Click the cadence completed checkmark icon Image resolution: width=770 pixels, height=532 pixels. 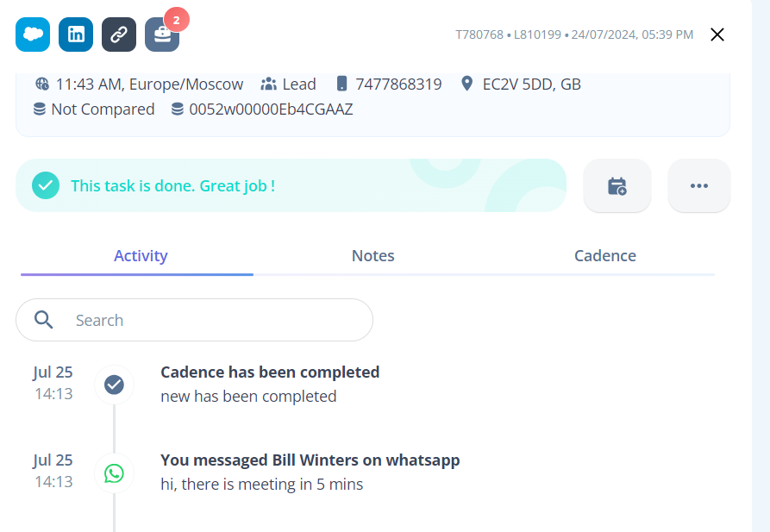[x=114, y=385]
